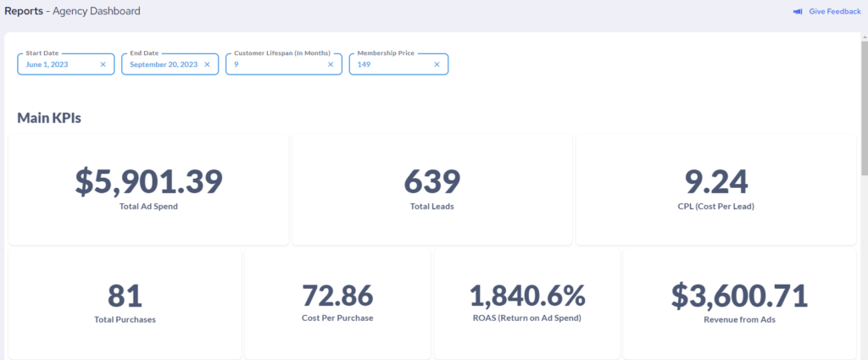Image resolution: width=868 pixels, height=360 pixels.
Task: Select the Total Purchases KPI card
Action: (x=125, y=302)
